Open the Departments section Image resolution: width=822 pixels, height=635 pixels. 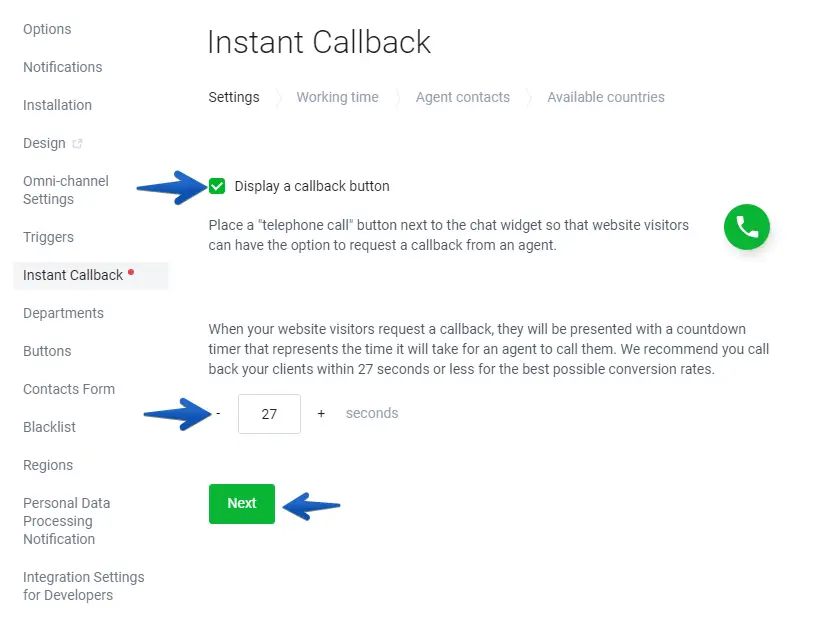pos(63,313)
